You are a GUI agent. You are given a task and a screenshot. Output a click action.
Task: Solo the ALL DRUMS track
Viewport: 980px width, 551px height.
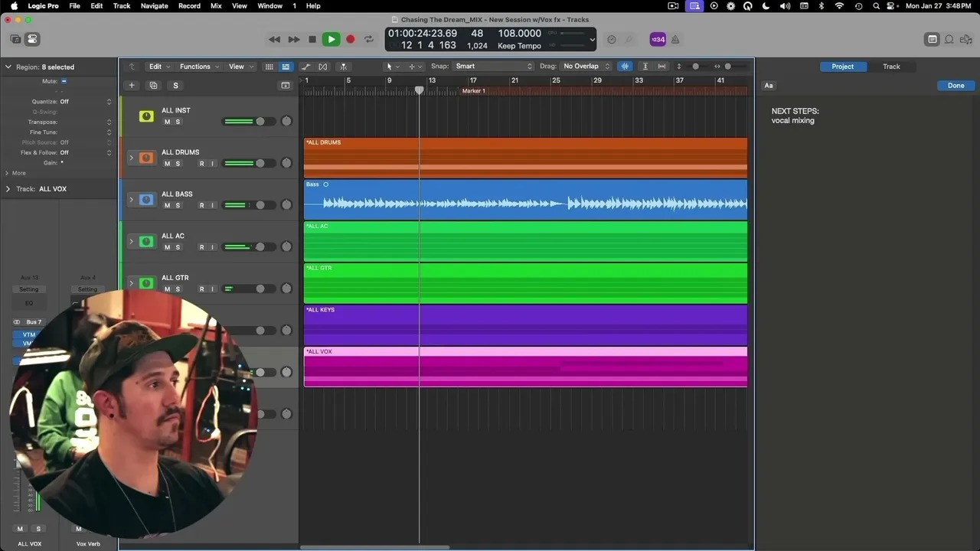pos(178,164)
